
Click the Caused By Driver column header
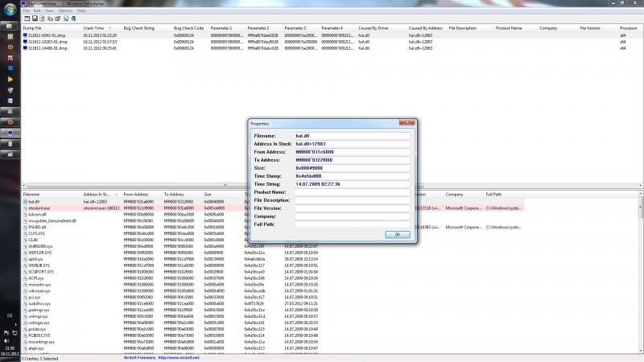[x=374, y=28]
